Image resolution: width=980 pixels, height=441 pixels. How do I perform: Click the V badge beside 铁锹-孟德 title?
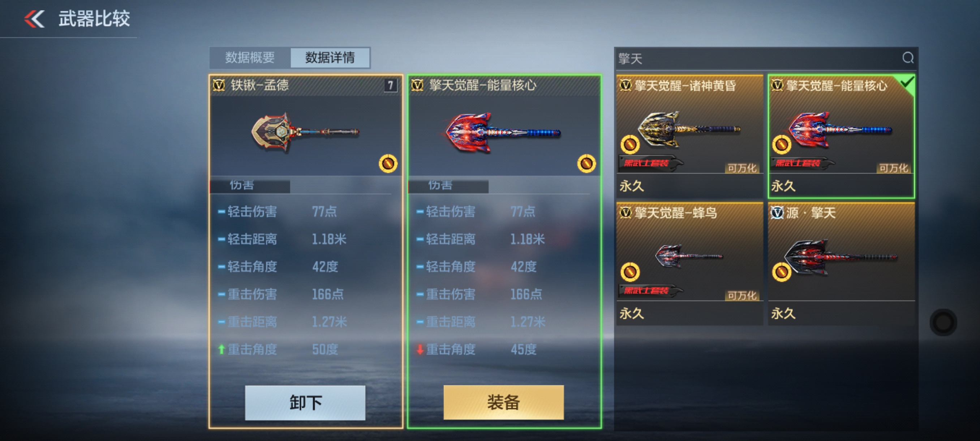(x=219, y=85)
